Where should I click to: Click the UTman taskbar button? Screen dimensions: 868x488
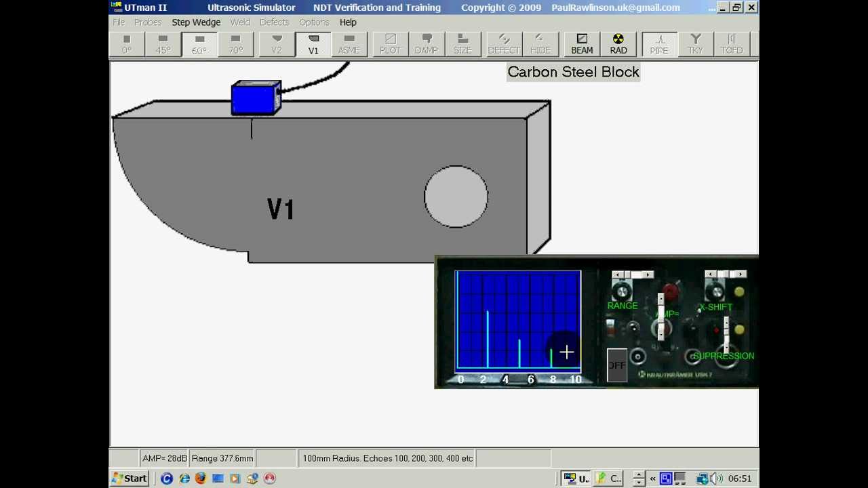pos(576,479)
